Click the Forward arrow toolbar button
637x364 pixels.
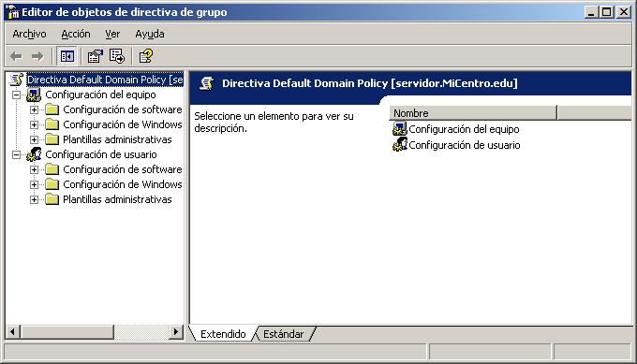37,56
